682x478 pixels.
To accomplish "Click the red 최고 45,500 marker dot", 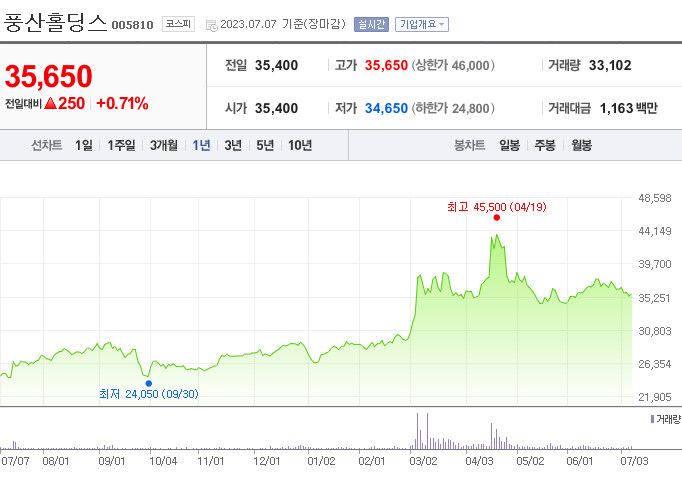I will [497, 217].
